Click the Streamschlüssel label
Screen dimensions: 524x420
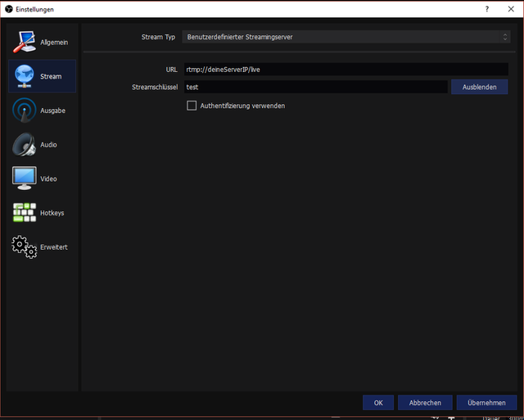[x=155, y=87]
